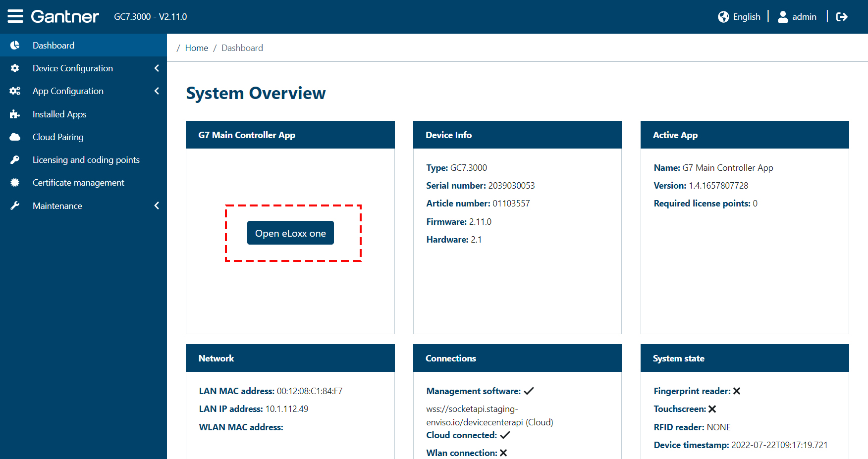
Task: Select the version 1.4.1657807728 text
Action: (x=718, y=186)
